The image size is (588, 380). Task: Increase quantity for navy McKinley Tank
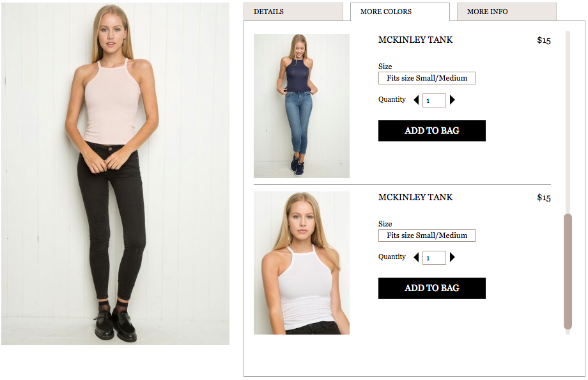453,100
